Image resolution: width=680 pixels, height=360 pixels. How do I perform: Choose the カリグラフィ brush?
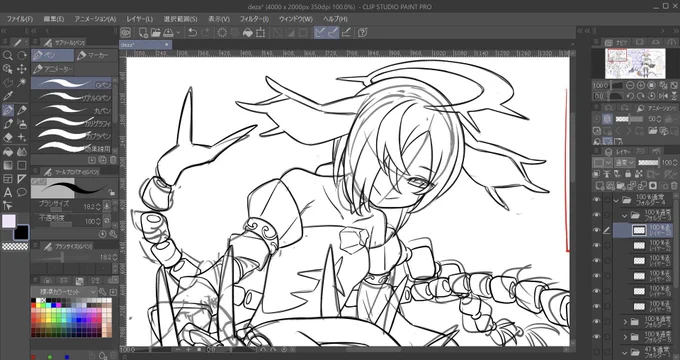point(72,123)
